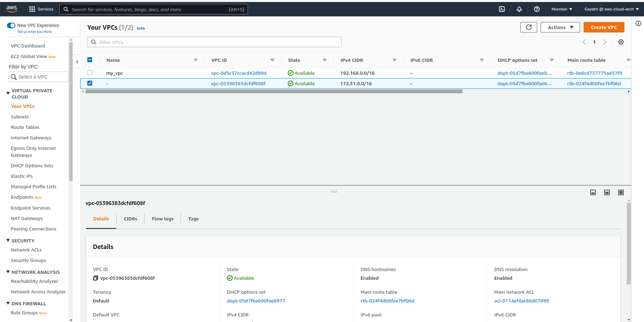Viewport: 644px width, 322px height.
Task: Open the notifications bell
Action: [519, 9]
